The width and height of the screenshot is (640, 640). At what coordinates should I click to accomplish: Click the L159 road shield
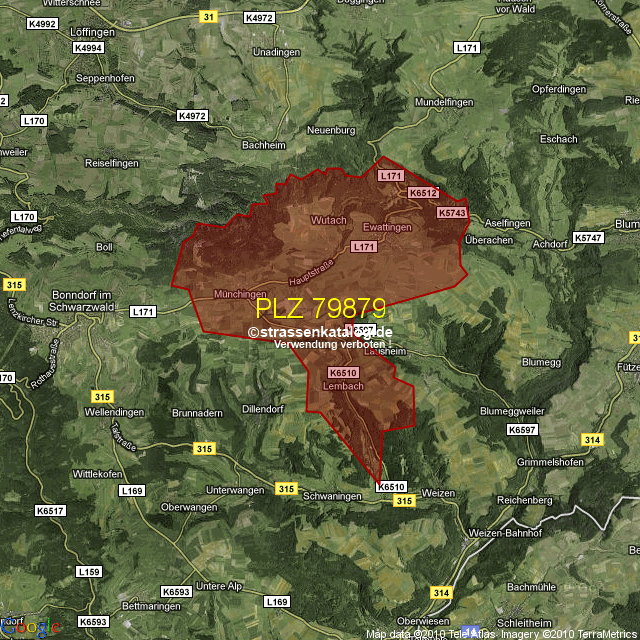click(89, 572)
